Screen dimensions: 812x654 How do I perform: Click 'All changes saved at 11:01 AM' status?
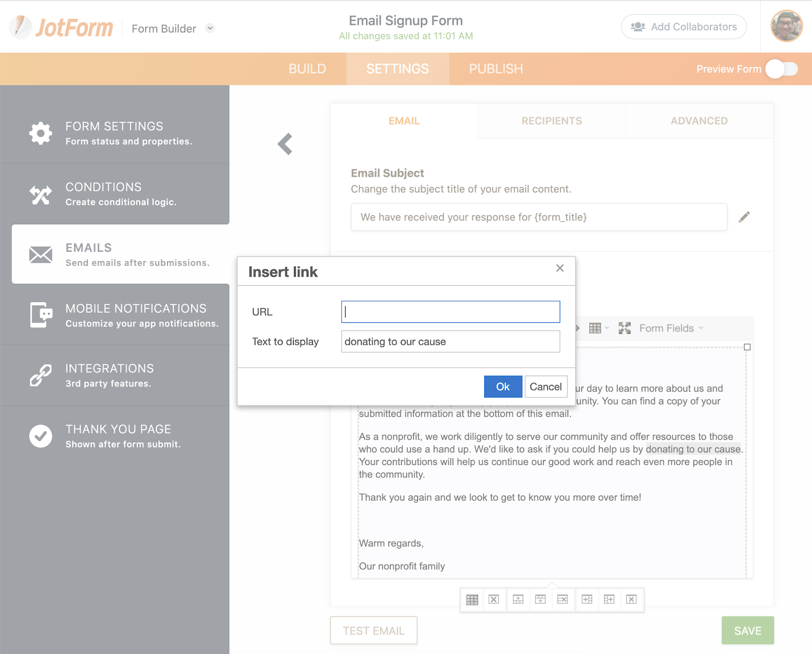coord(406,36)
